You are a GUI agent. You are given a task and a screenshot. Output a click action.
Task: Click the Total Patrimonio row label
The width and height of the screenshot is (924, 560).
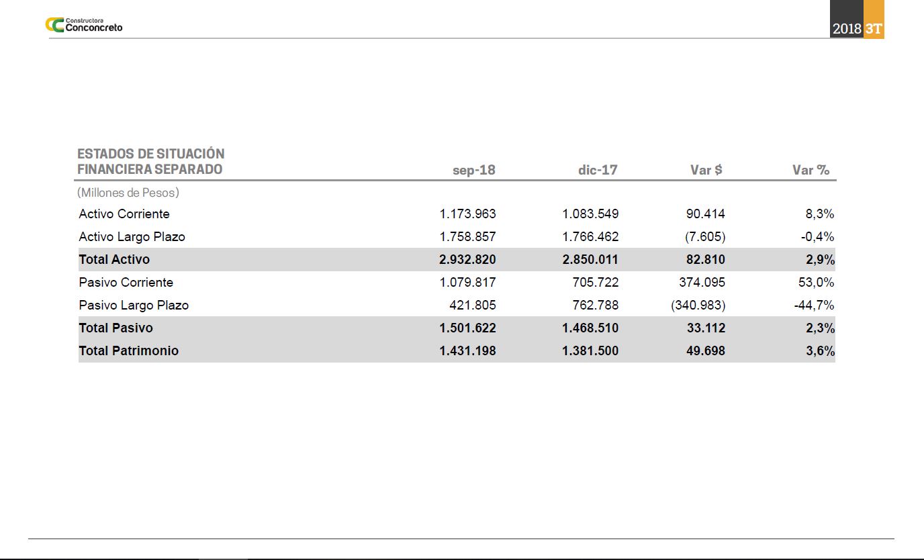128,351
